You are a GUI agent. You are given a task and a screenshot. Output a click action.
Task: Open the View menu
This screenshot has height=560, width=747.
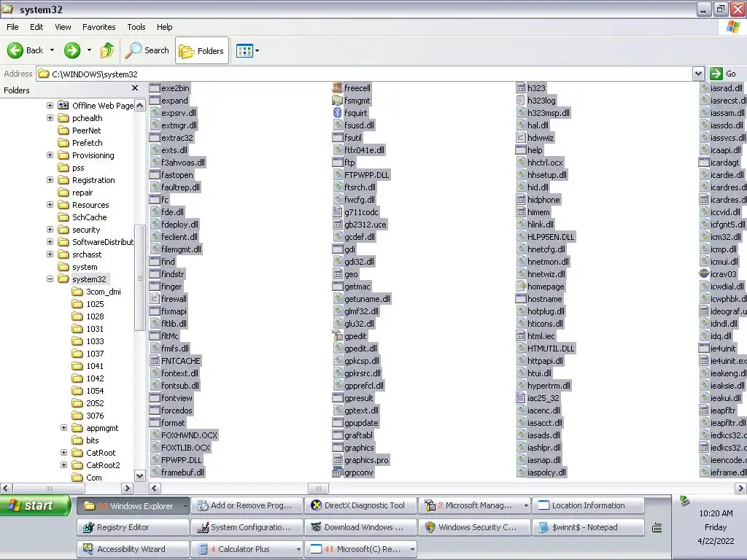click(x=63, y=27)
